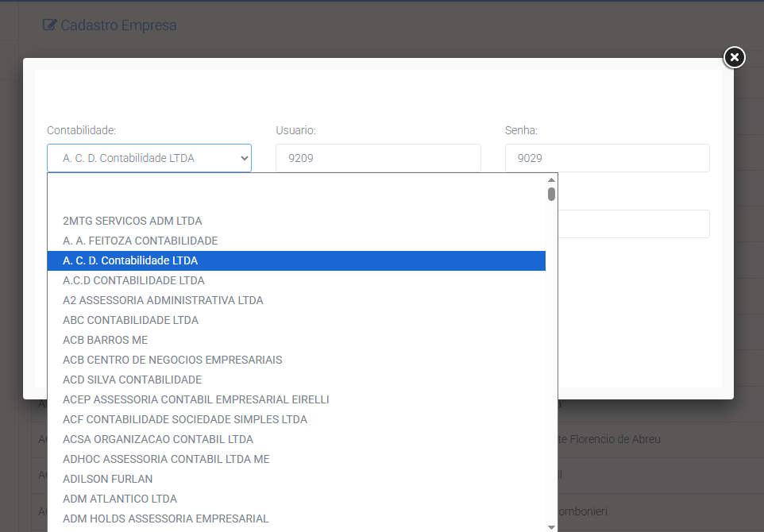The width and height of the screenshot is (764, 532).
Task: Select ACB CENTRO DE NEGOCIOS EMPRESARIAIS
Action: click(x=172, y=360)
